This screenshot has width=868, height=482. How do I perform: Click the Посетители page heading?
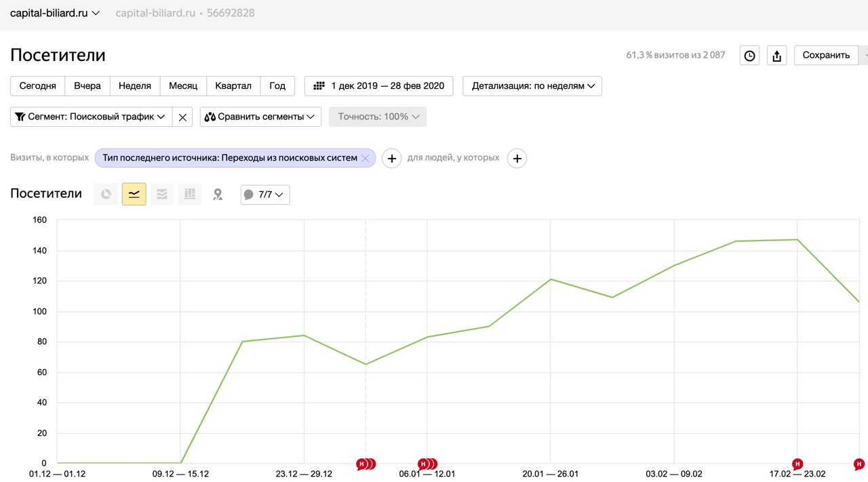pos(58,55)
